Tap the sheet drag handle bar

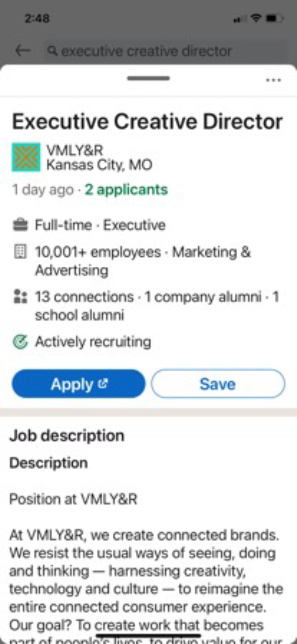pyautogui.click(x=148, y=78)
